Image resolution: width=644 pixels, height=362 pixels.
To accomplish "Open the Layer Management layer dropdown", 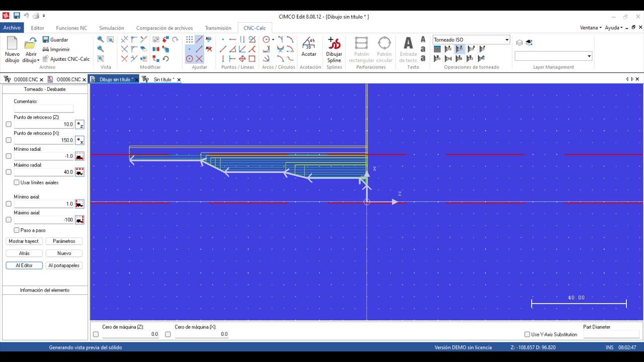I will coord(589,56).
